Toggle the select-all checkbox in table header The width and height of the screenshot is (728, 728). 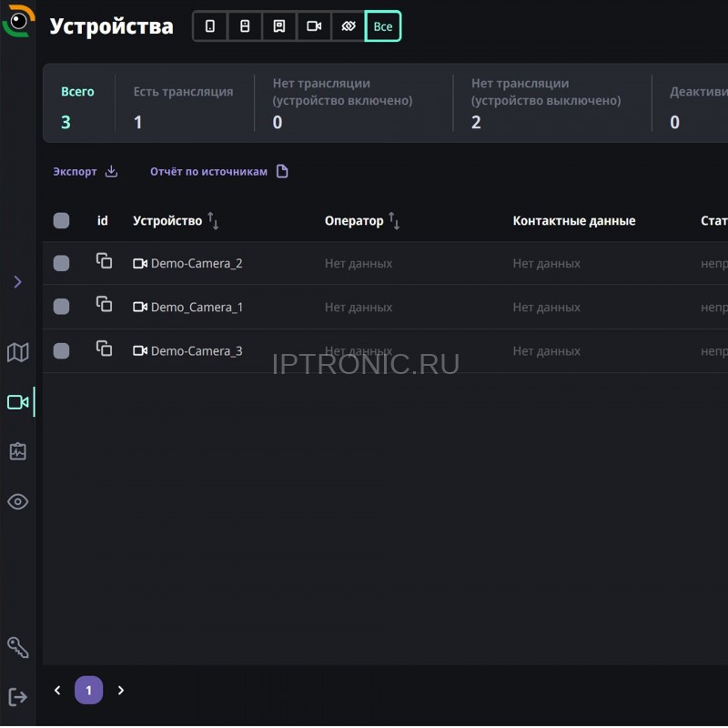tap(61, 220)
